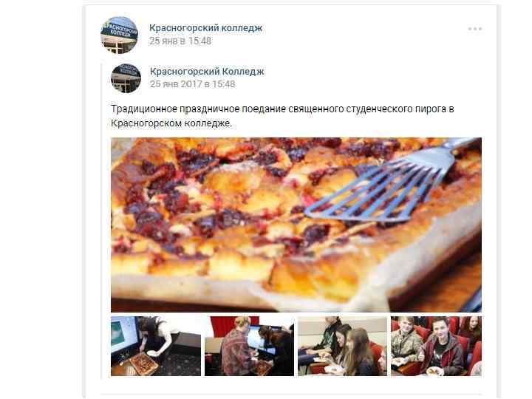Open thumbnail of girl bending over pie
532x399 pixels.
pyautogui.click(x=156, y=346)
